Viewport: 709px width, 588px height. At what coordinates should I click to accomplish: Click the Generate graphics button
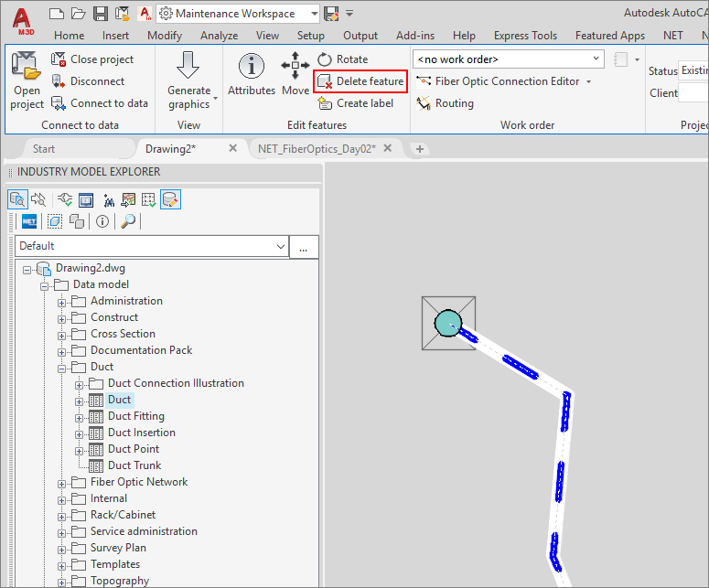point(188,80)
